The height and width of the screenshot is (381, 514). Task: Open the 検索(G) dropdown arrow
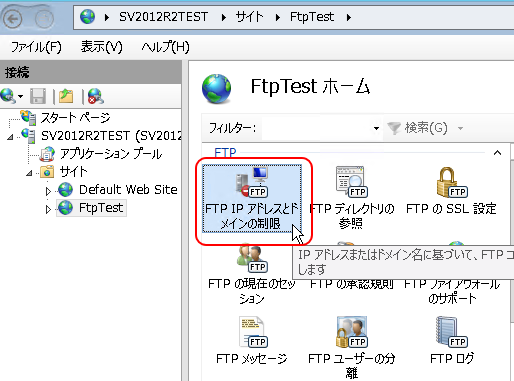tap(460, 128)
